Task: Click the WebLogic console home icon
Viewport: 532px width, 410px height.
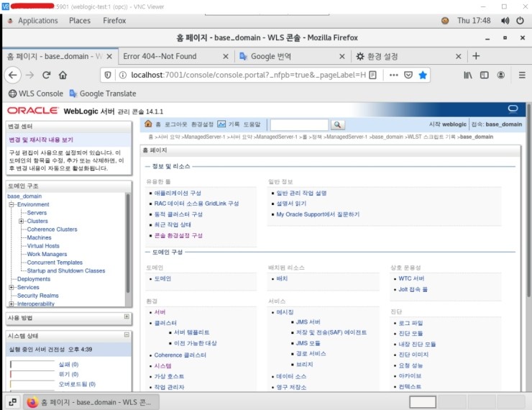Action: [x=148, y=124]
